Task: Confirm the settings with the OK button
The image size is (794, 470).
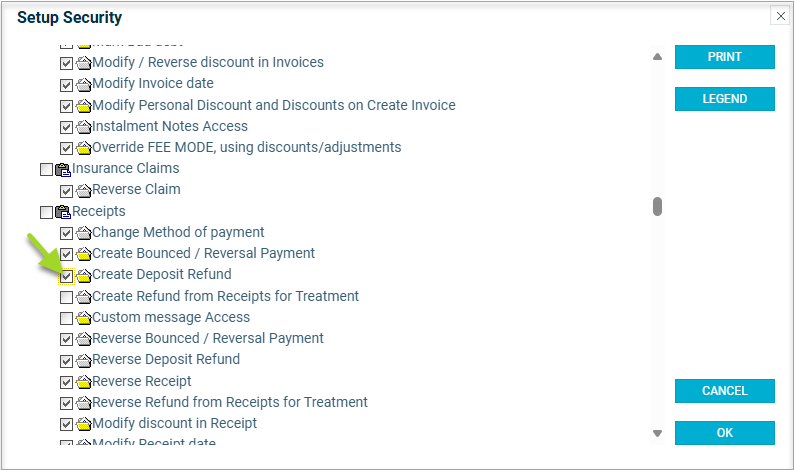Action: 724,433
